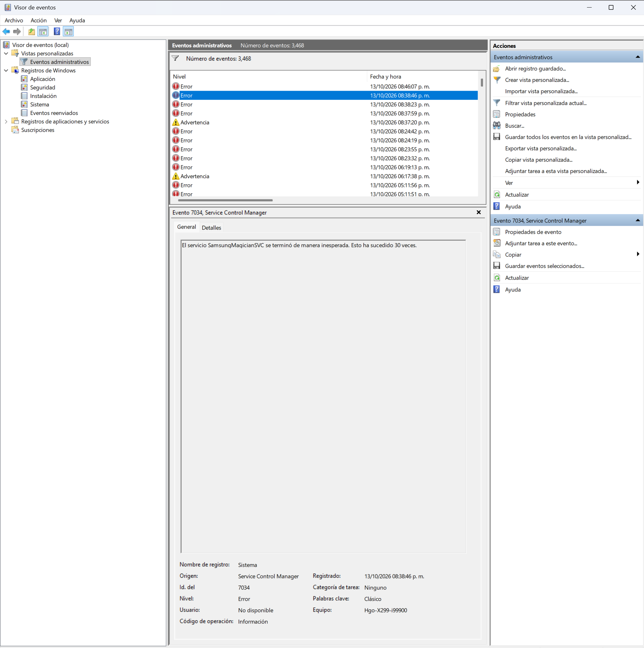This screenshot has width=644, height=648.
Task: Click the event list vertical scrollbar thumb
Action: click(481, 82)
